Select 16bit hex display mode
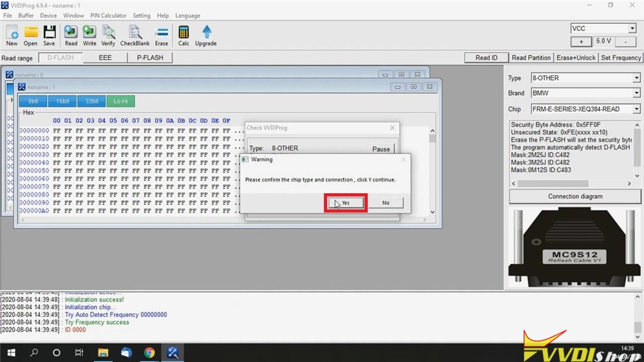 pyautogui.click(x=62, y=101)
